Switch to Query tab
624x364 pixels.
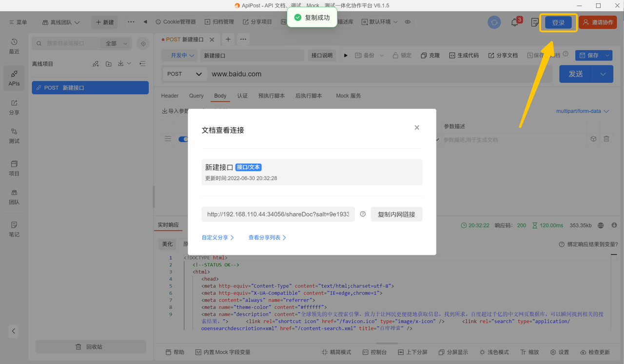196,96
